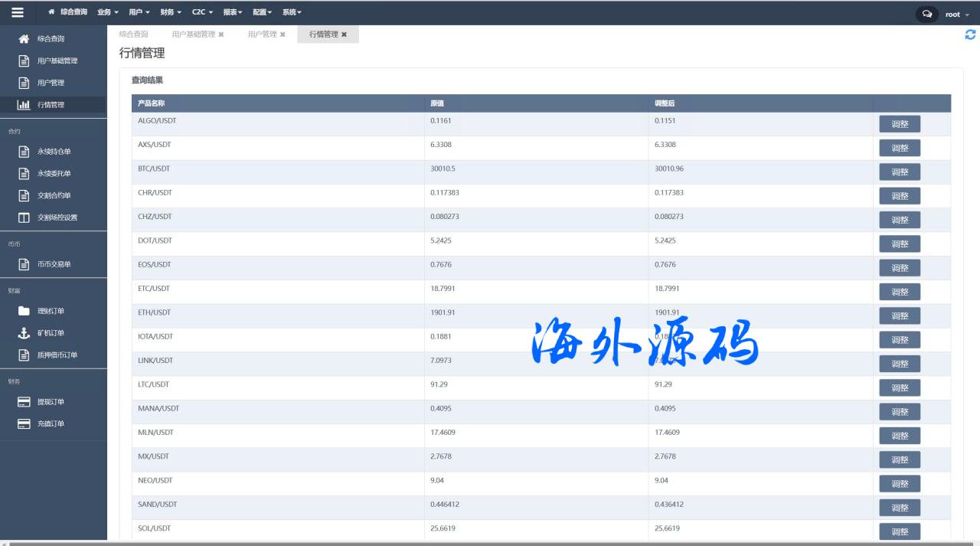Viewport: 980px width, 546px height.
Task: Close the 用户基础管理 tab
Action: coord(221,34)
